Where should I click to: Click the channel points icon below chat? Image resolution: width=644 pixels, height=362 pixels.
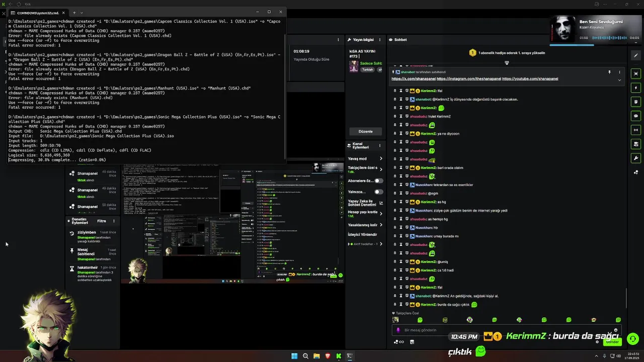tap(398, 342)
